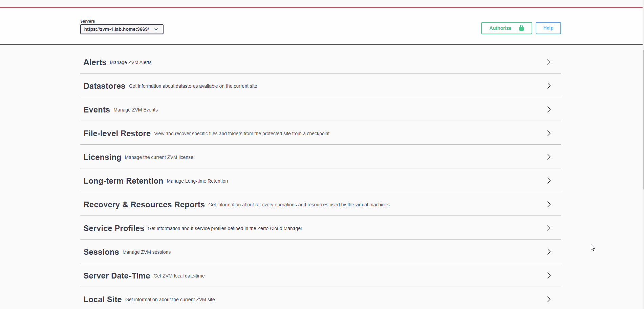Select the Licensing section title
The height and width of the screenshot is (309, 644).
(x=102, y=157)
